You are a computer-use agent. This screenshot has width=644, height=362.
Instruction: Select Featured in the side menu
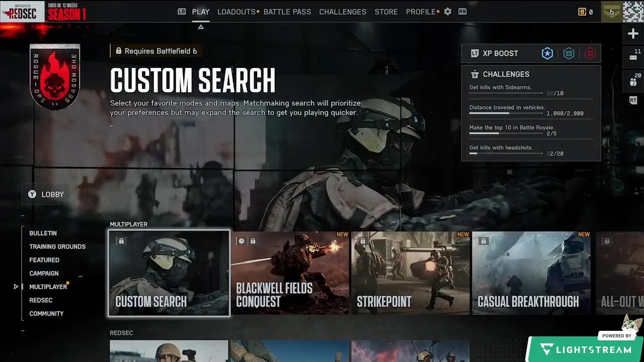point(44,260)
